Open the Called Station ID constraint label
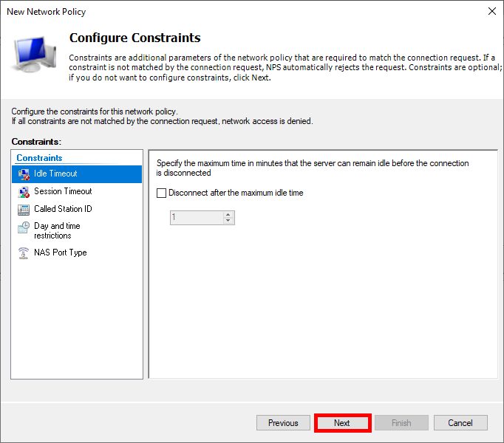 coord(63,209)
